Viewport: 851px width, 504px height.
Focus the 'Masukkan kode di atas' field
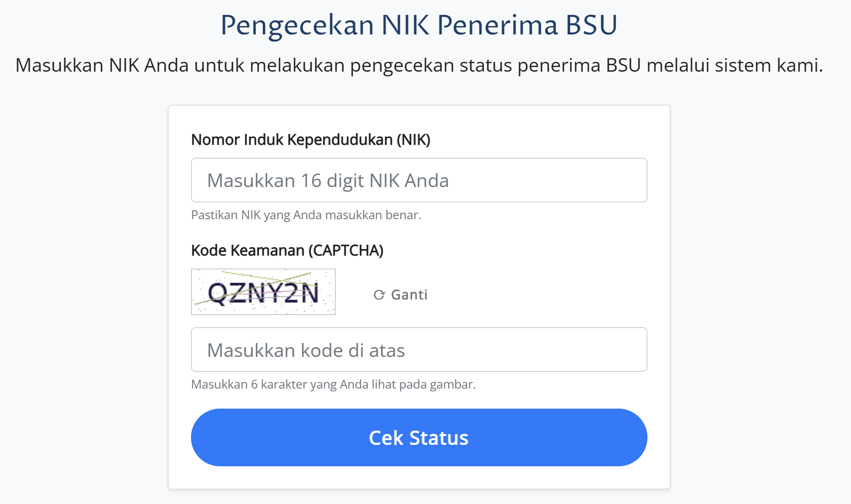(419, 349)
